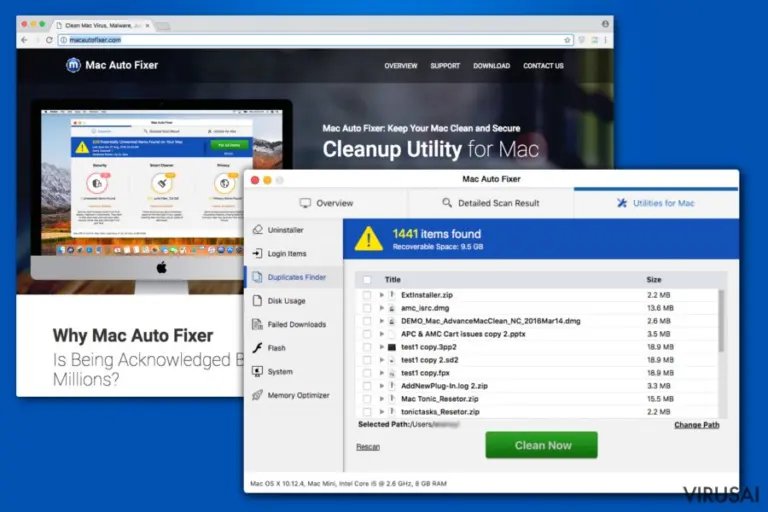Click the Failed Downloads icon
The width and height of the screenshot is (768, 512).
tap(258, 324)
